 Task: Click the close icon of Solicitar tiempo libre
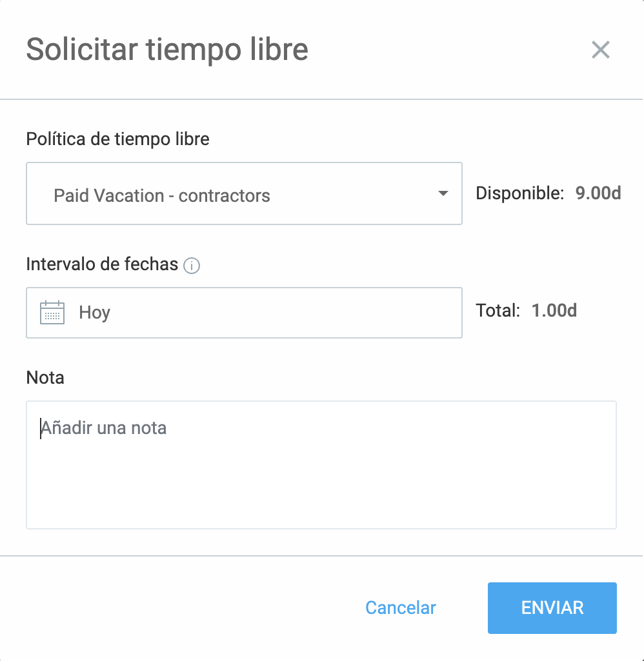pyautogui.click(x=600, y=50)
